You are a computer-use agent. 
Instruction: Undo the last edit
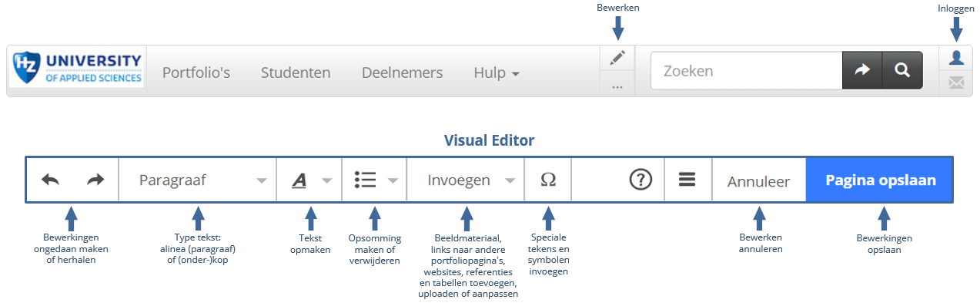51,180
